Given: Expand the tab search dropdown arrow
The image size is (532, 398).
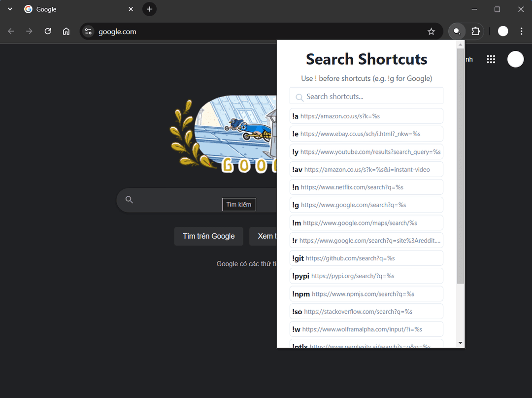Looking at the screenshot, I should tap(10, 9).
